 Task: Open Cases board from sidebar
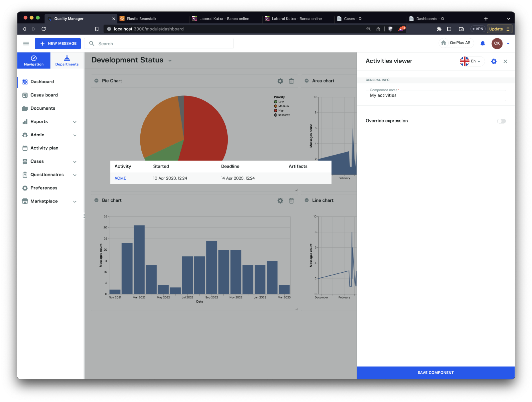pos(44,95)
